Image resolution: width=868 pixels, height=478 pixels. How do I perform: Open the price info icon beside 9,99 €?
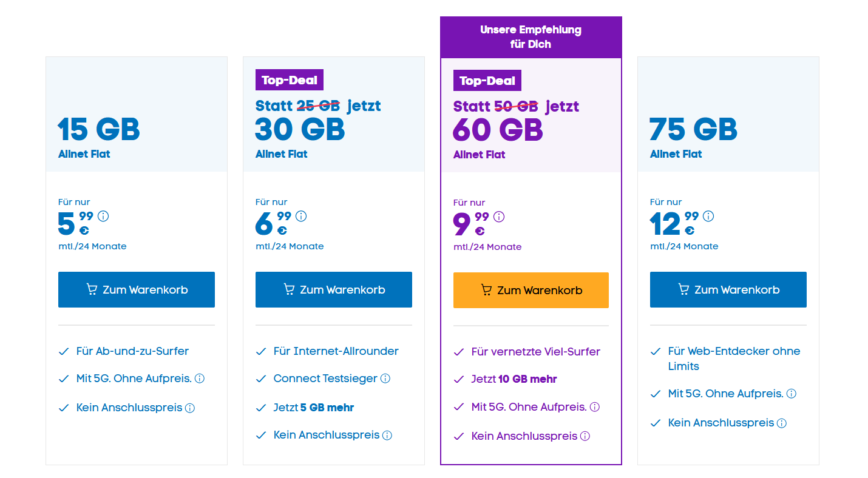[498, 217]
